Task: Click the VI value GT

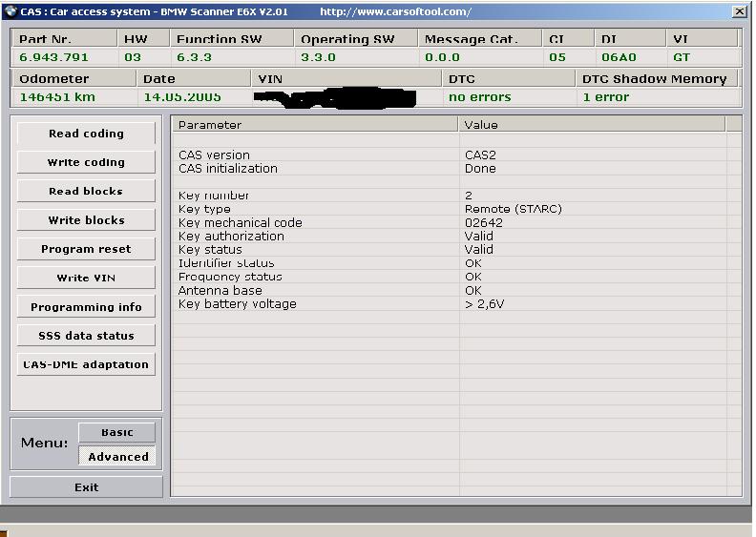Action: point(682,57)
